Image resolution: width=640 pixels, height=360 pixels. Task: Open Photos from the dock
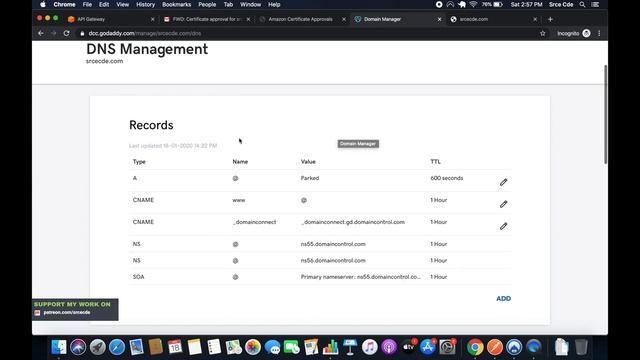(253, 347)
